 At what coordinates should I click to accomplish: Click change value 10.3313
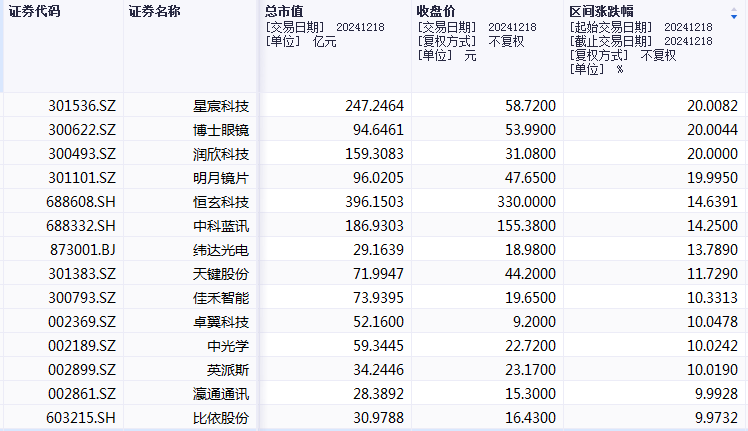(713, 298)
